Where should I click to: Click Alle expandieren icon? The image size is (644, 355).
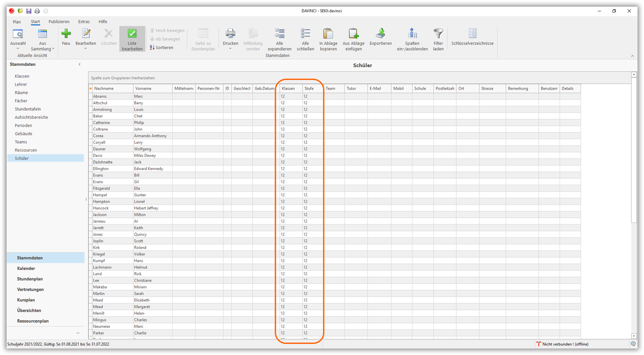tap(280, 34)
